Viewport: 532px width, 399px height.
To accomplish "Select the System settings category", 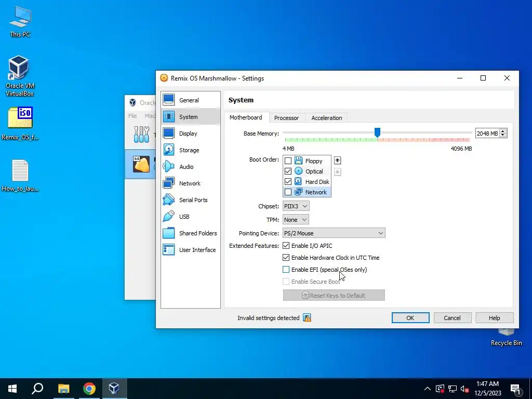I will point(190,117).
